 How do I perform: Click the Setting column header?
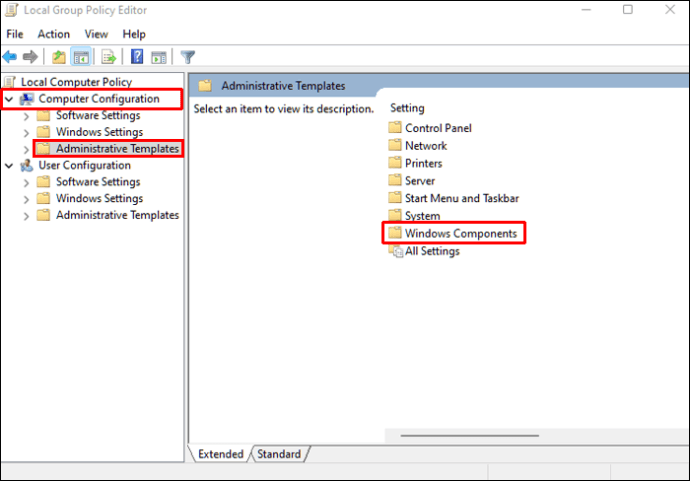point(407,108)
